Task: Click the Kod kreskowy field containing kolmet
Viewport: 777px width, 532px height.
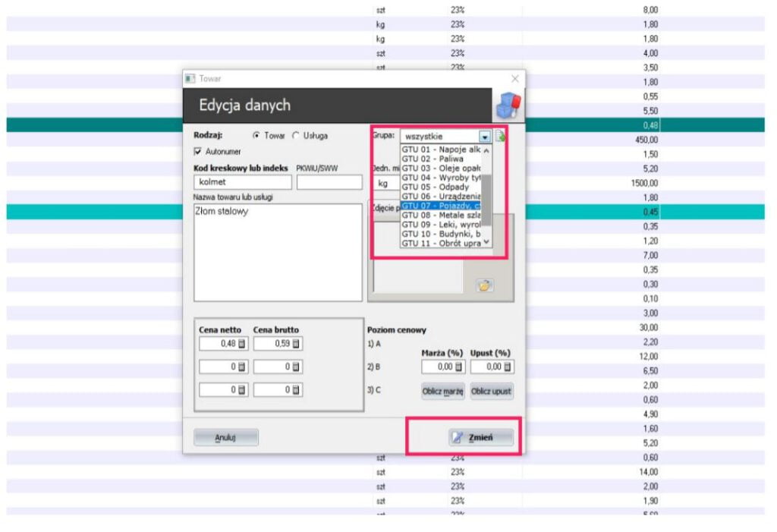Action: pos(242,183)
